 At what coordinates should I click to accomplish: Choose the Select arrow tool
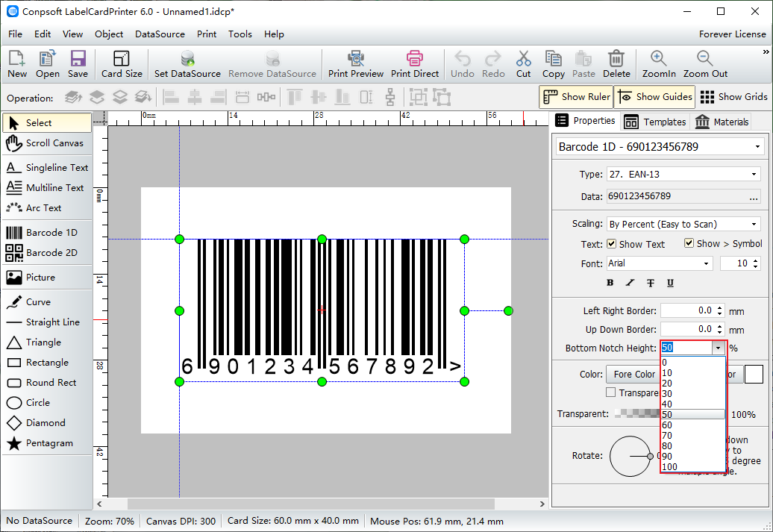click(x=47, y=123)
